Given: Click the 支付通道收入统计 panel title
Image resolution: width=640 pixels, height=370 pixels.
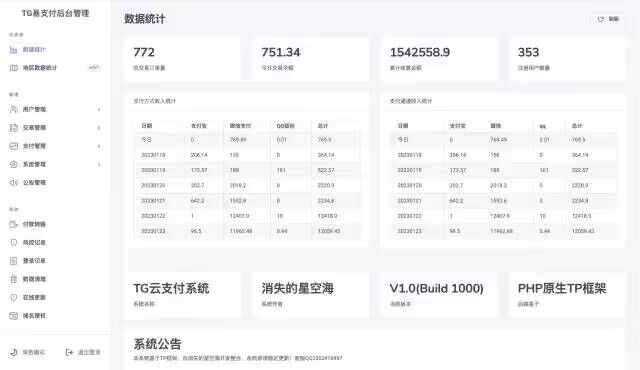Looking at the screenshot, I should [x=411, y=101].
